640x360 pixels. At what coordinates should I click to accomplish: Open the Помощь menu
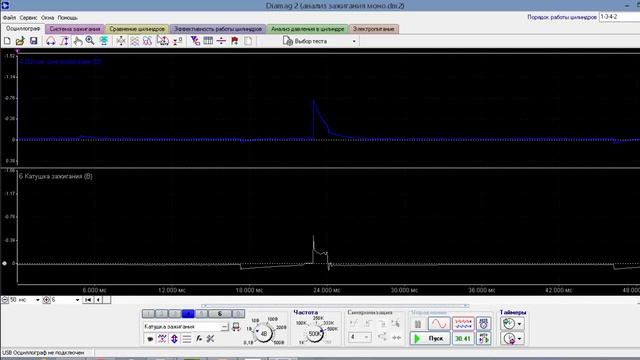tap(67, 18)
